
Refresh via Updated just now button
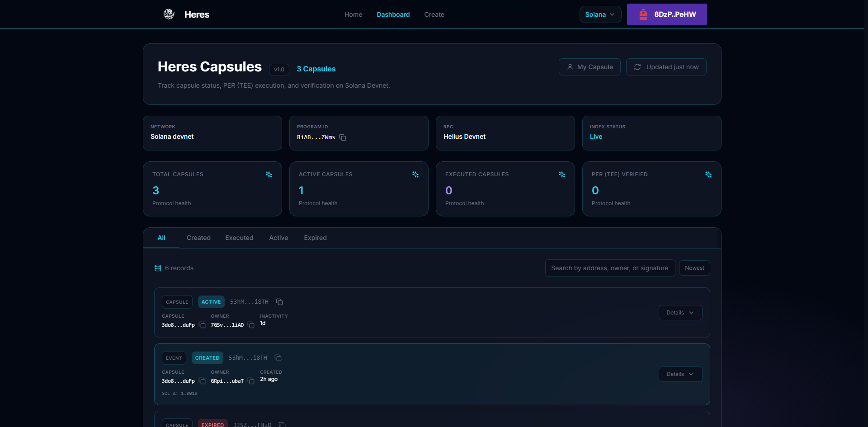pos(666,67)
